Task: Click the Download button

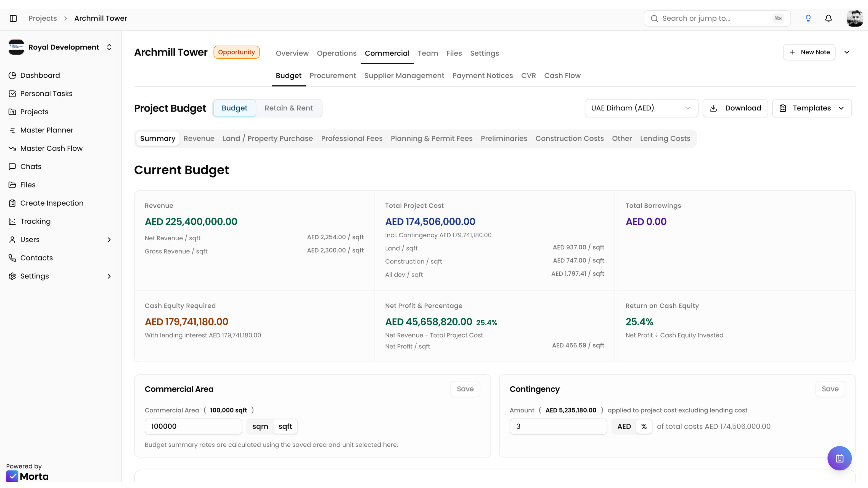Action: pyautogui.click(x=735, y=108)
